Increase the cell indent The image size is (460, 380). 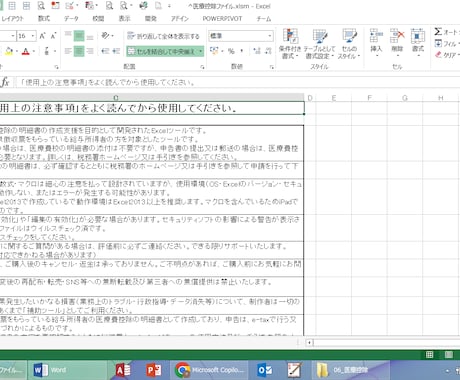116,51
